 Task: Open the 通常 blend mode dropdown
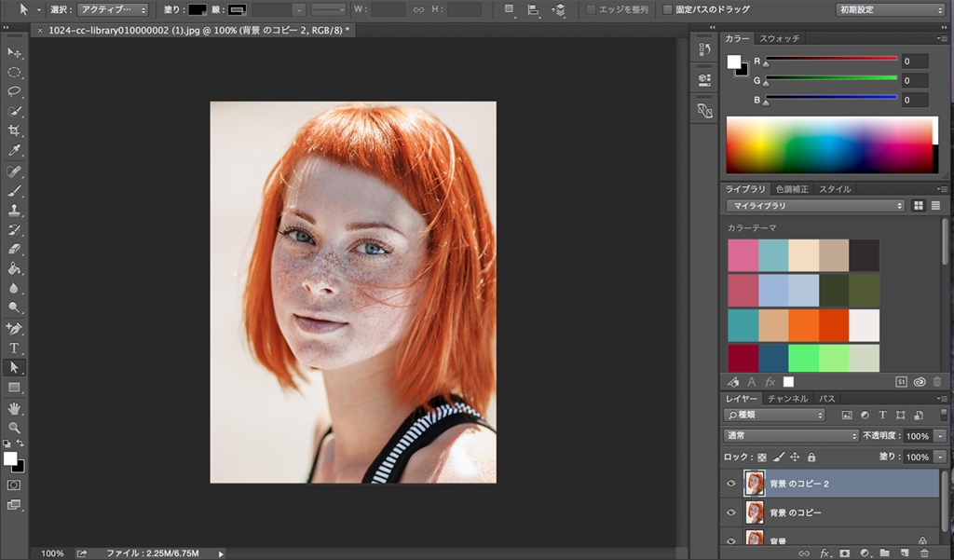791,436
